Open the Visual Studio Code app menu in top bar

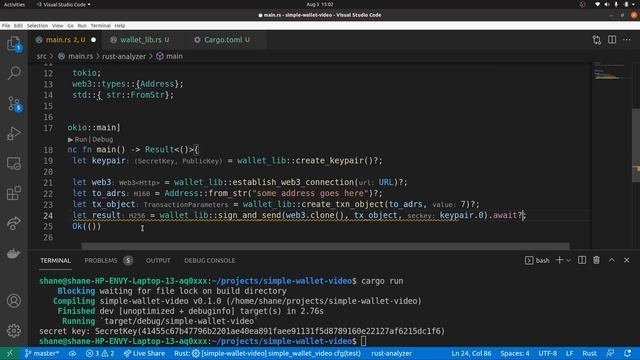tap(64, 4)
